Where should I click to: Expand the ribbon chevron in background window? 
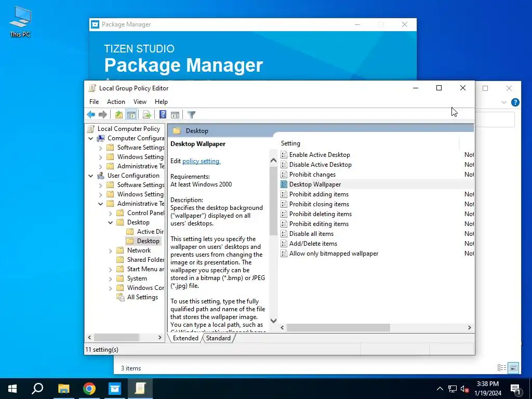pos(504,102)
